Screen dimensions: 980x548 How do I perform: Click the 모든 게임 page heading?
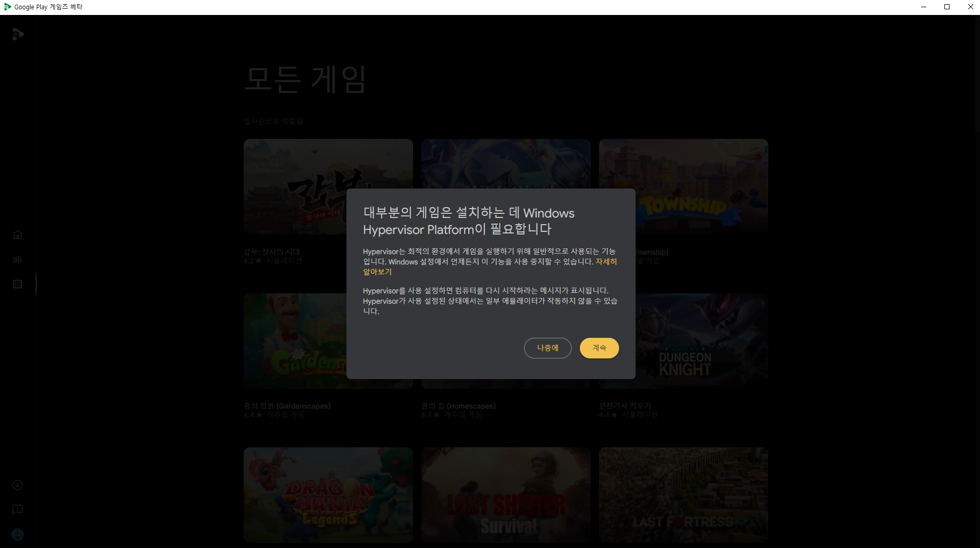click(x=305, y=80)
